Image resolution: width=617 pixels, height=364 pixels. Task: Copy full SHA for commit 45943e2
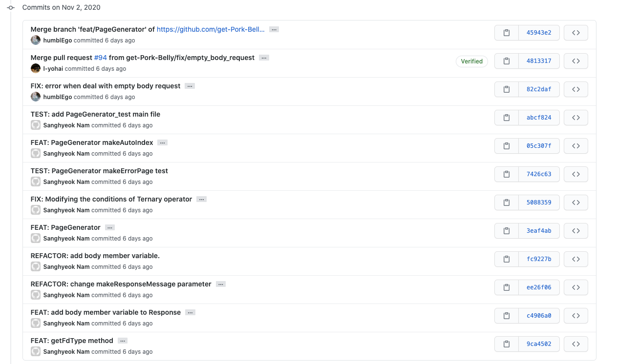[x=507, y=33]
